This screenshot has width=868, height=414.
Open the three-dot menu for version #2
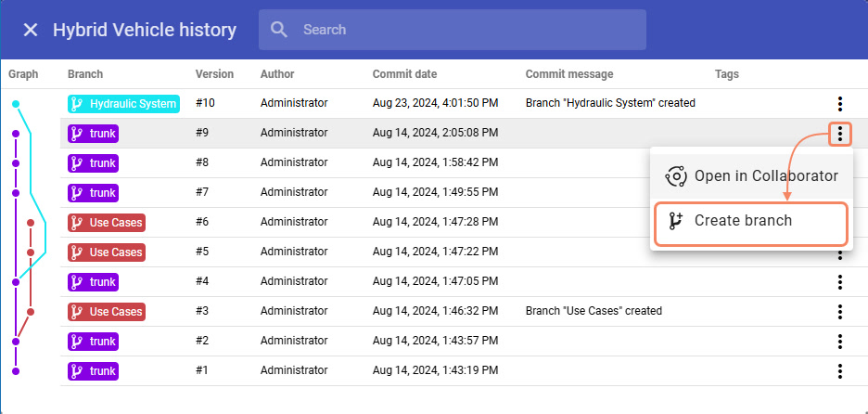pos(839,342)
